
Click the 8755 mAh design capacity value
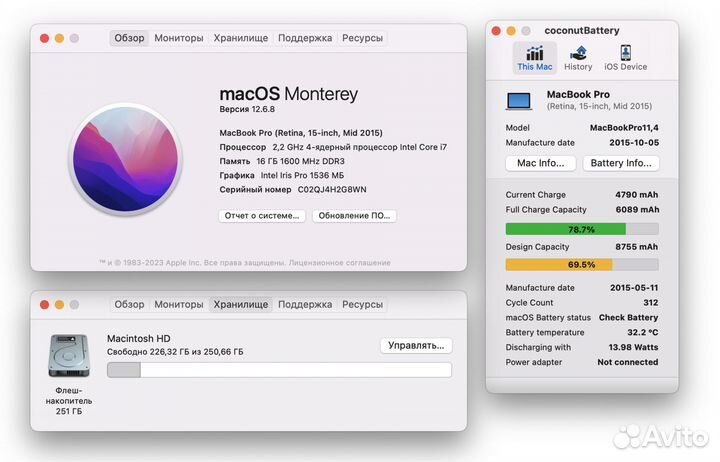636,247
